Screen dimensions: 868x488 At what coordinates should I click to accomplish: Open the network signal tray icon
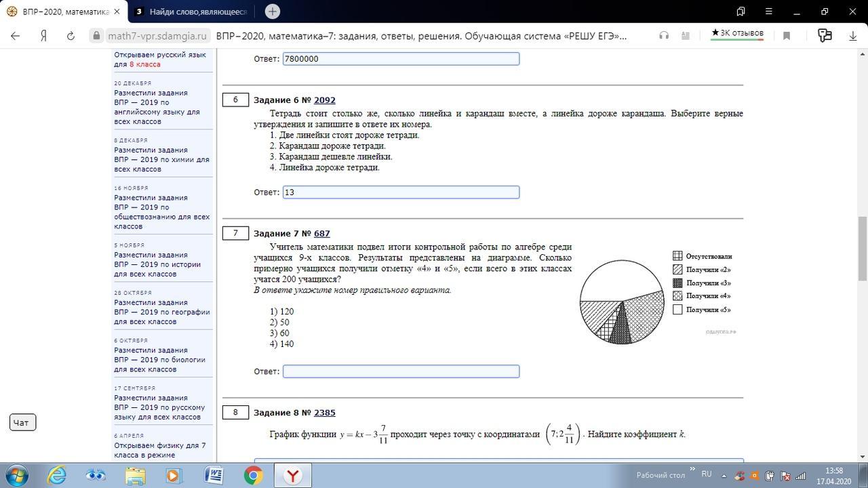tap(800, 476)
